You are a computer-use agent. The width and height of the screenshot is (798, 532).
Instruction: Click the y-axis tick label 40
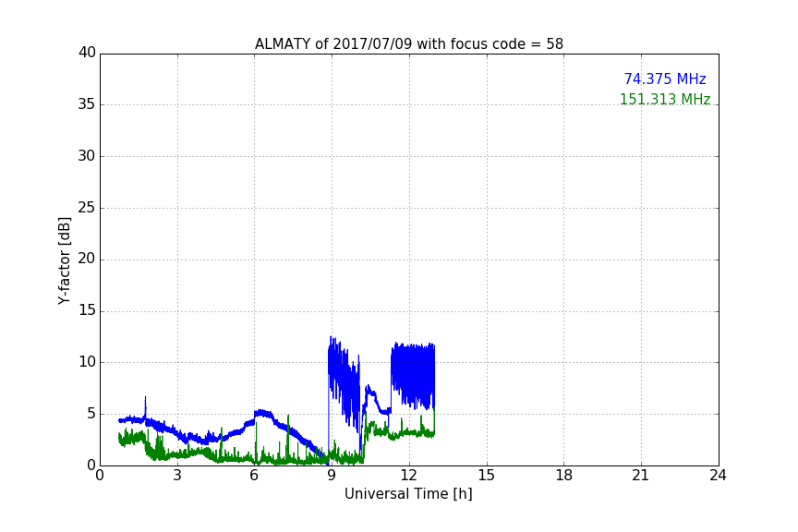pos(87,53)
